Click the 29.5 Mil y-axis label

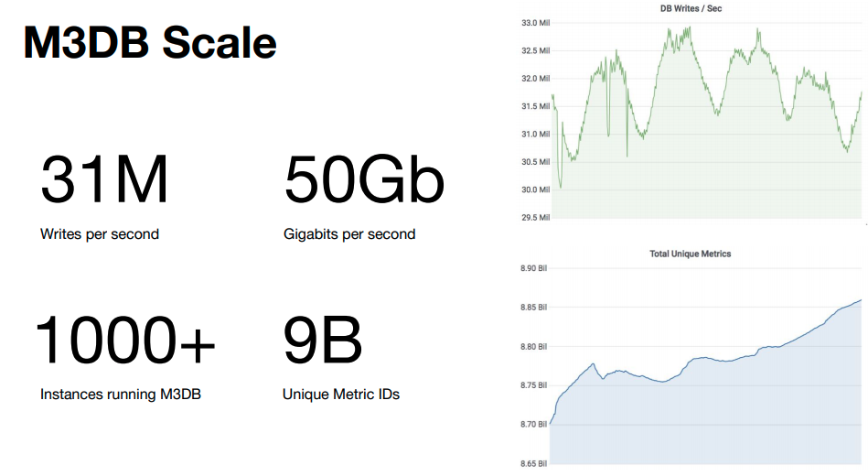point(535,218)
